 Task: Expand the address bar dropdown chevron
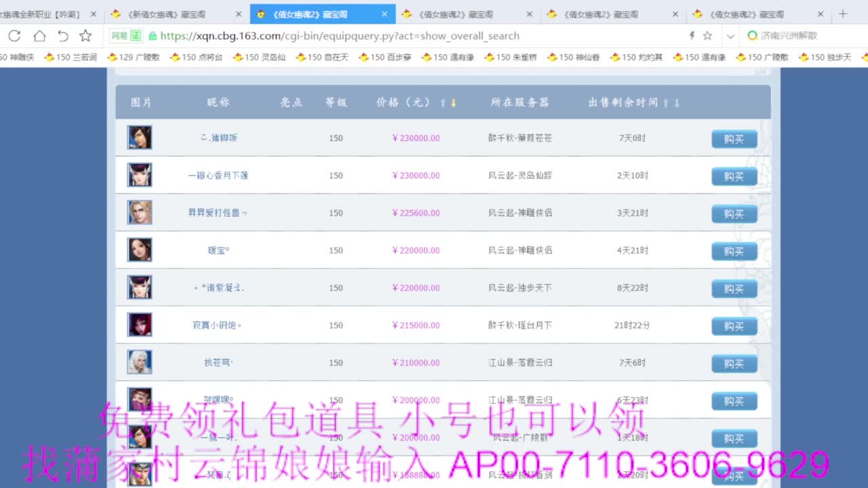click(x=728, y=36)
